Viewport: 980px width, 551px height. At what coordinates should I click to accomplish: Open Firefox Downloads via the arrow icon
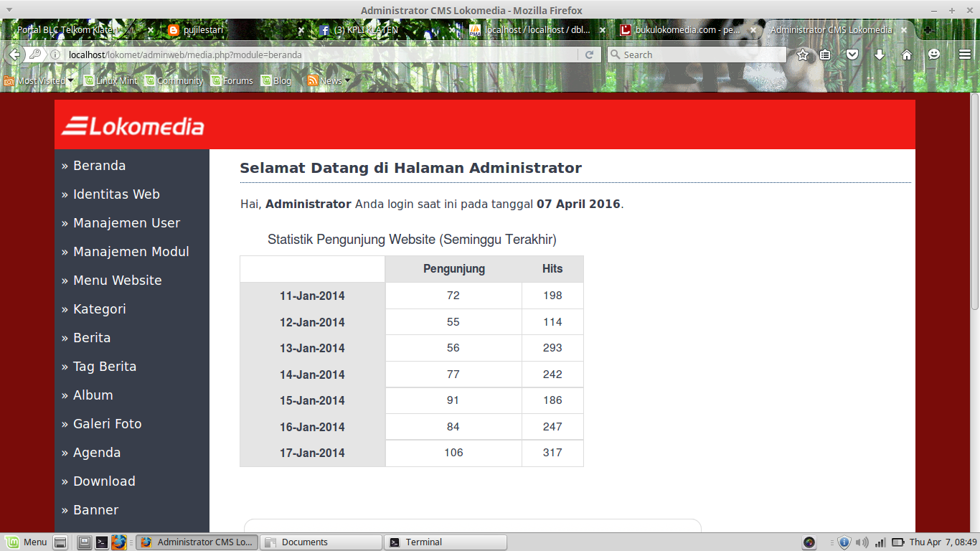click(x=880, y=54)
